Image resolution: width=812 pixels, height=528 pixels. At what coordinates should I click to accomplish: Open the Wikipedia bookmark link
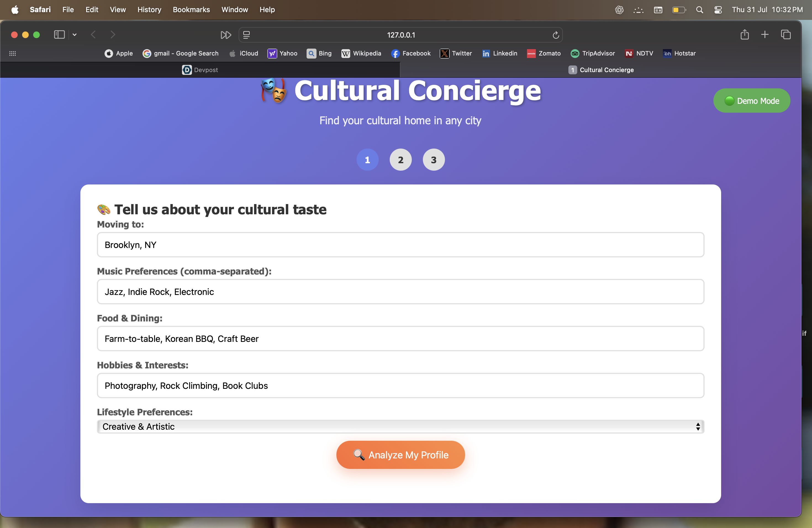[x=361, y=54]
